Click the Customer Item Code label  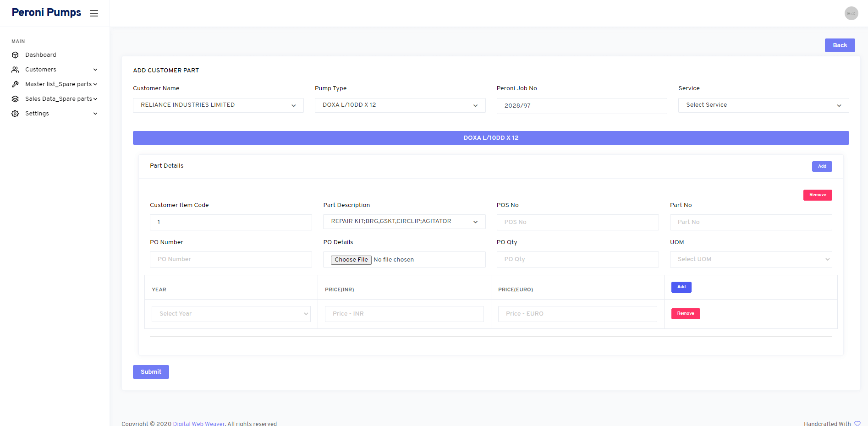(x=179, y=205)
